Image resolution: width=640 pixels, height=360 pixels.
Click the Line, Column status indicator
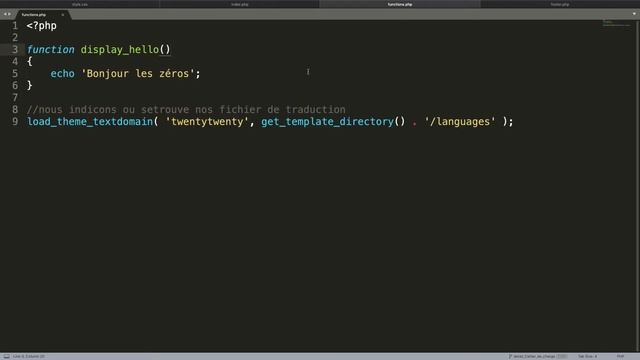[x=29, y=356]
